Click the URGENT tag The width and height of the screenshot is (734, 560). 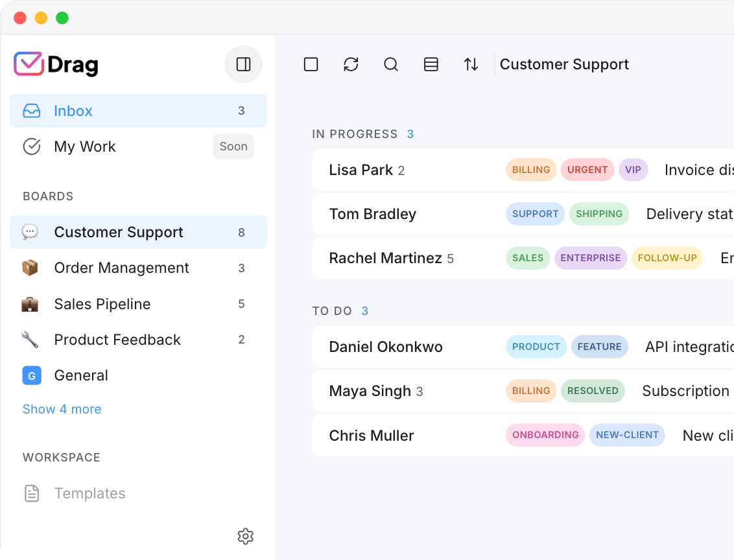click(x=587, y=170)
